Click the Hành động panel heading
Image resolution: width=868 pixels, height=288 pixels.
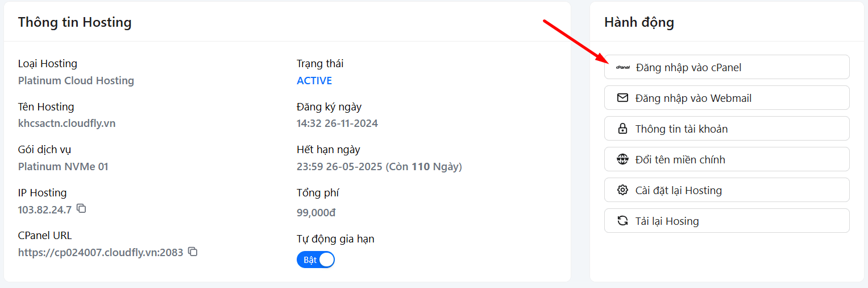pyautogui.click(x=639, y=22)
